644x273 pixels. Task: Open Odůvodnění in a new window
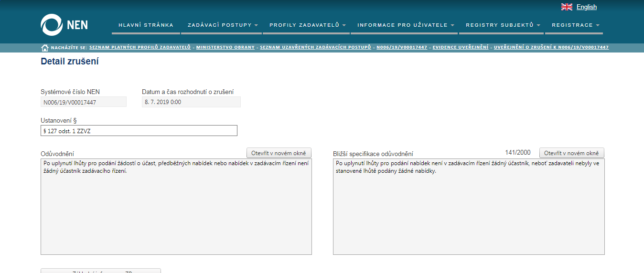click(279, 153)
